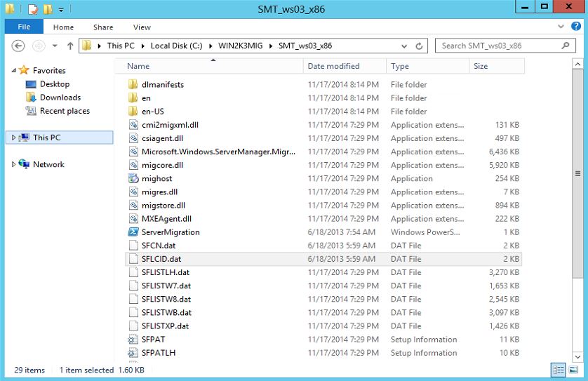
Task: Select the mighost application icon
Action: point(133,178)
